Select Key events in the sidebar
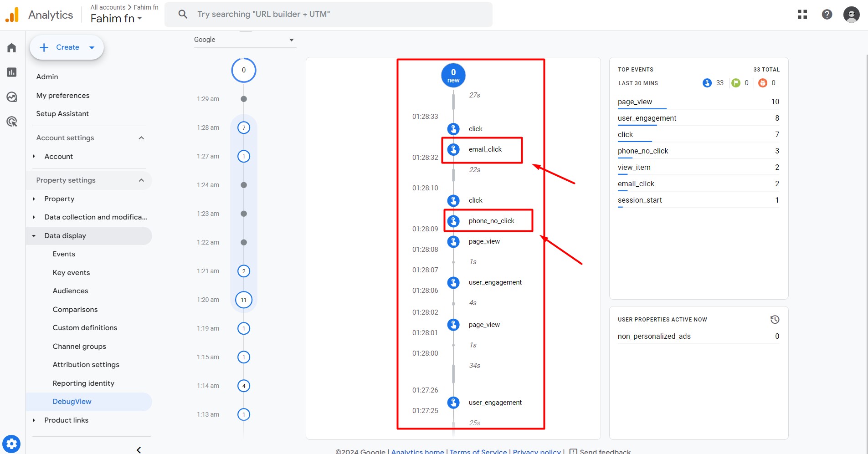The image size is (868, 454). pos(71,273)
